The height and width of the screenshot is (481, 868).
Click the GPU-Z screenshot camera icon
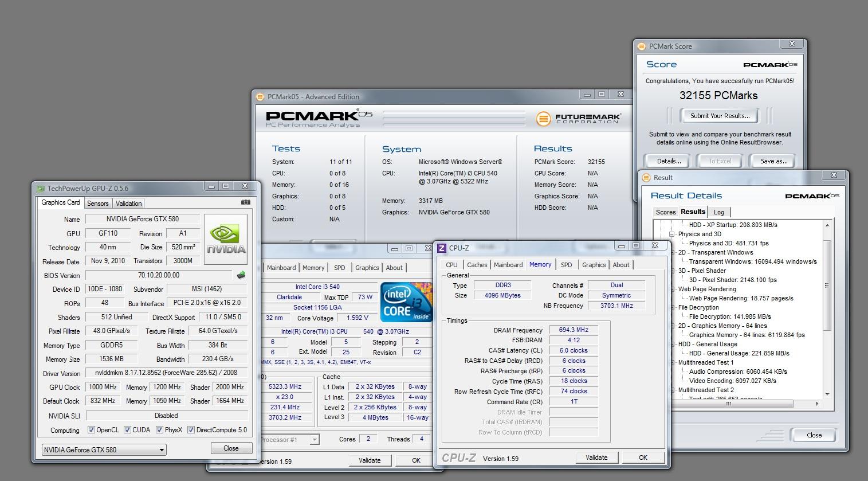[x=246, y=202]
